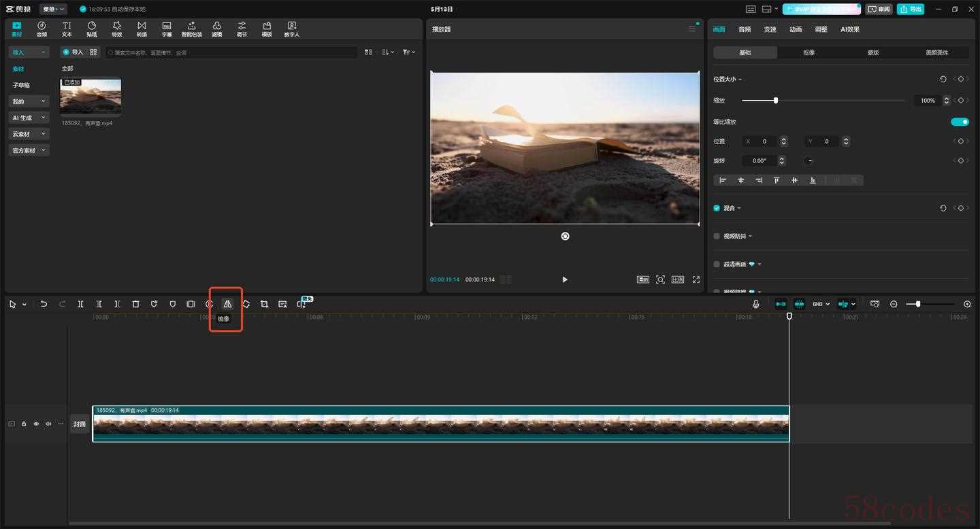The height and width of the screenshot is (529, 980).
Task: Open the 数字人 digital human tab
Action: 291,29
